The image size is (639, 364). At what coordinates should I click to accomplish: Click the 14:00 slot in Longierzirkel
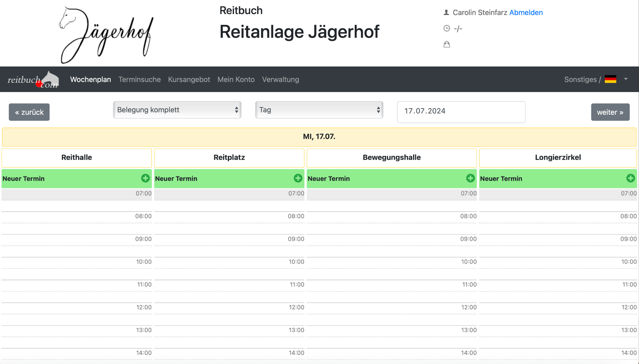(558, 354)
